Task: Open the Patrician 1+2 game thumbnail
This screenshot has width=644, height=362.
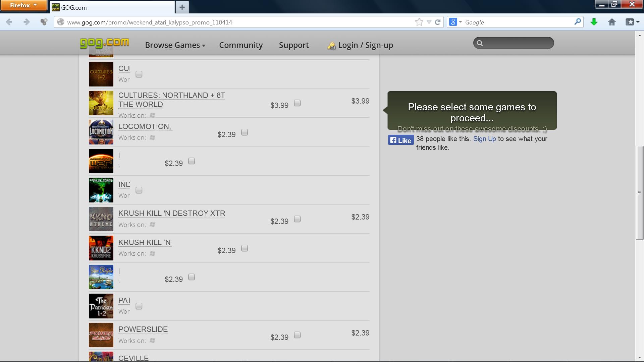Action: pos(101,306)
